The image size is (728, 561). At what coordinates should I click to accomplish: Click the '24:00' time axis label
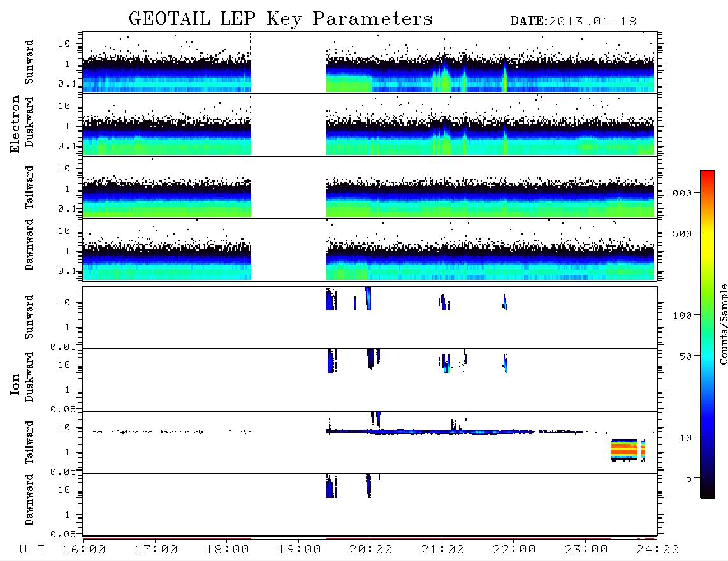[658, 550]
